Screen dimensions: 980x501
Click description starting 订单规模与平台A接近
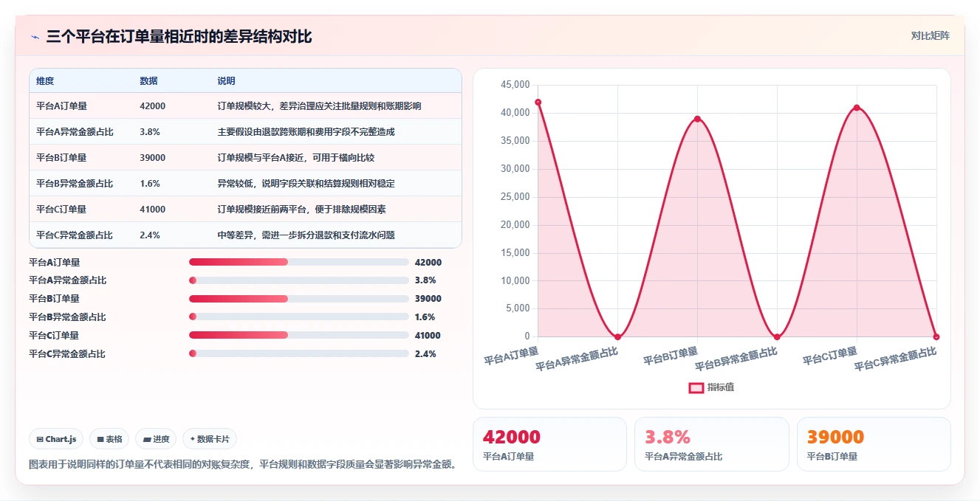pos(298,158)
